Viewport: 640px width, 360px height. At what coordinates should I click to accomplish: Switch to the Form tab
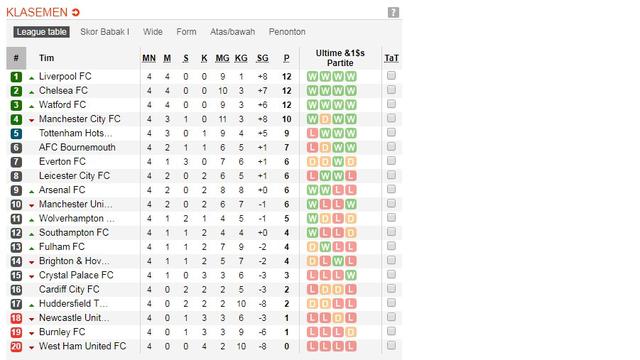click(186, 32)
